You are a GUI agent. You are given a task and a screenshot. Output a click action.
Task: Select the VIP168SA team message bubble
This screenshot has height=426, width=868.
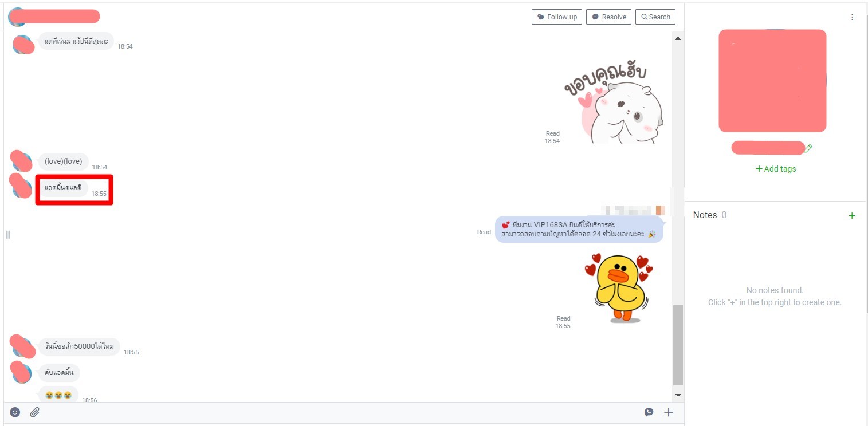point(579,229)
